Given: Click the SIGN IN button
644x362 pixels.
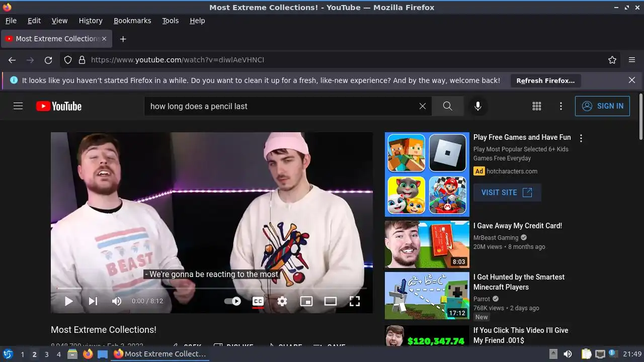Looking at the screenshot, I should [x=602, y=106].
